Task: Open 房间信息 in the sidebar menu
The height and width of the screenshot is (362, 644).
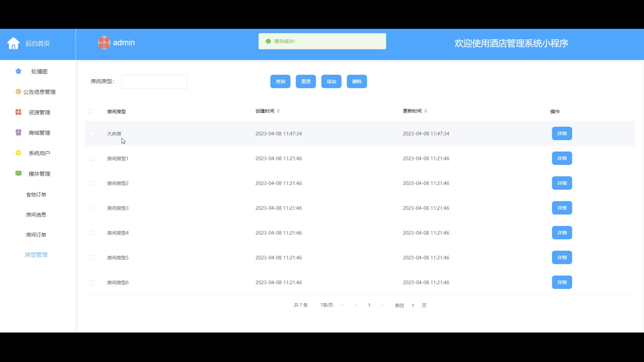Action: click(x=36, y=215)
